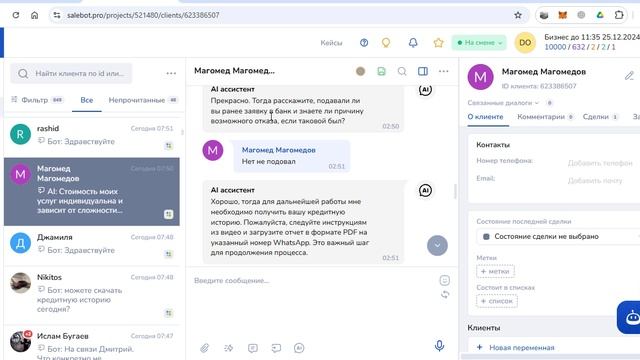Go to browser home page icon
Screen dimensions: 640x360
[x=34, y=15]
